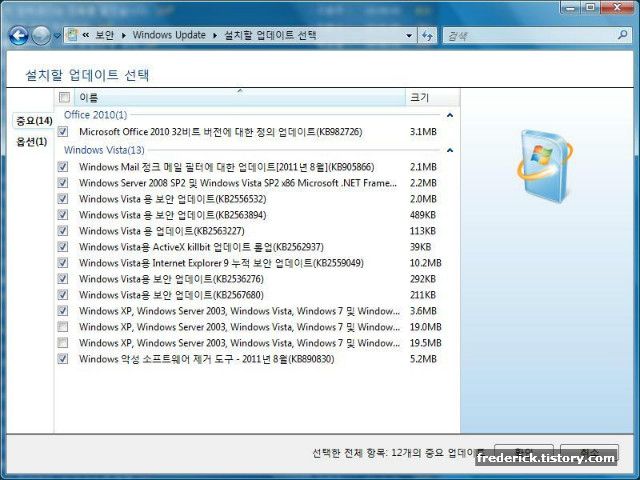
Task: Select 보안 in the breadcrumb path
Action: click(104, 35)
